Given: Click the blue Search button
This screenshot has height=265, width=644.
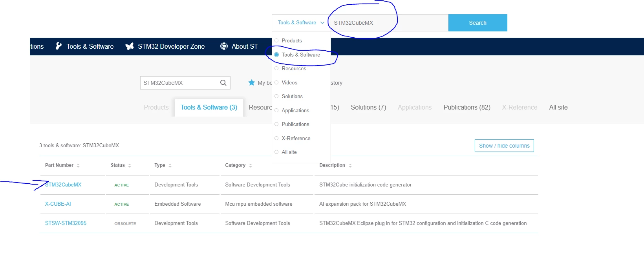Looking at the screenshot, I should [478, 23].
